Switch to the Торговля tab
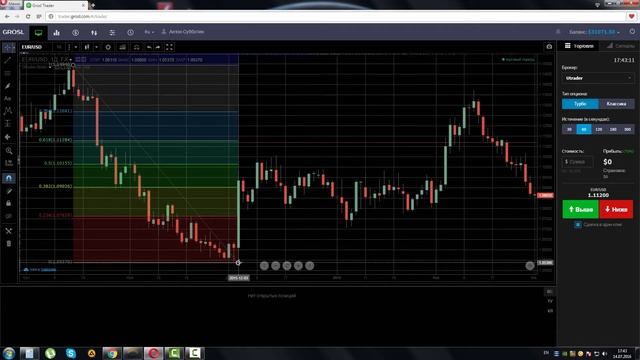This screenshot has height=360, width=640. 579,46
